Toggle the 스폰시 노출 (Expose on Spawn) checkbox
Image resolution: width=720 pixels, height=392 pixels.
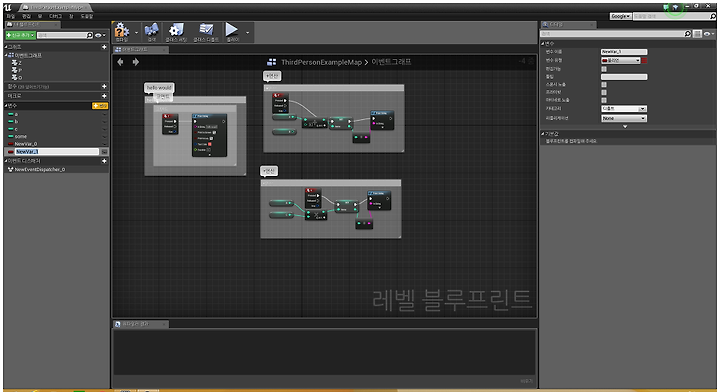(604, 84)
